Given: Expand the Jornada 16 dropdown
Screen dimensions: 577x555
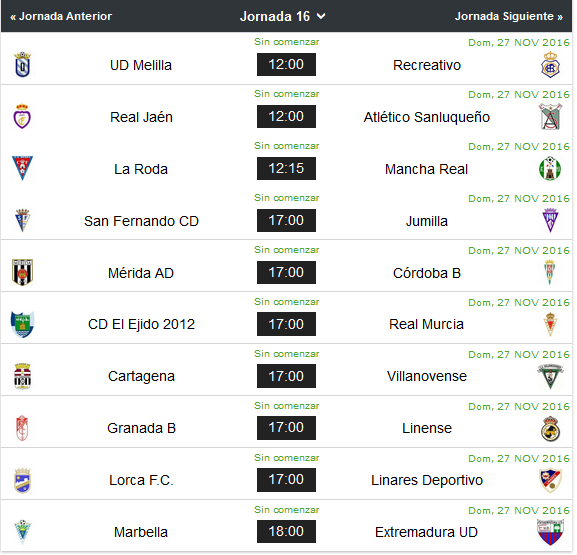Looking at the screenshot, I should 283,16.
